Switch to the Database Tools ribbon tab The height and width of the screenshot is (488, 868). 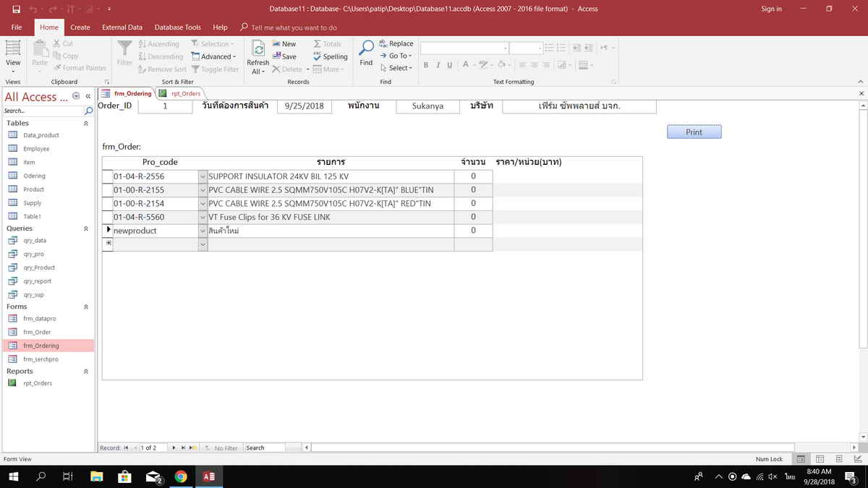tap(178, 27)
